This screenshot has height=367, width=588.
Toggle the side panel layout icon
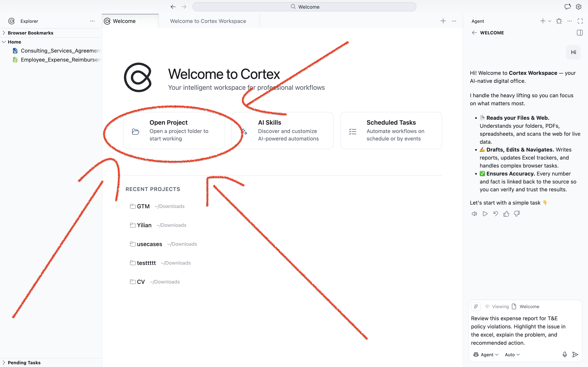(580, 33)
